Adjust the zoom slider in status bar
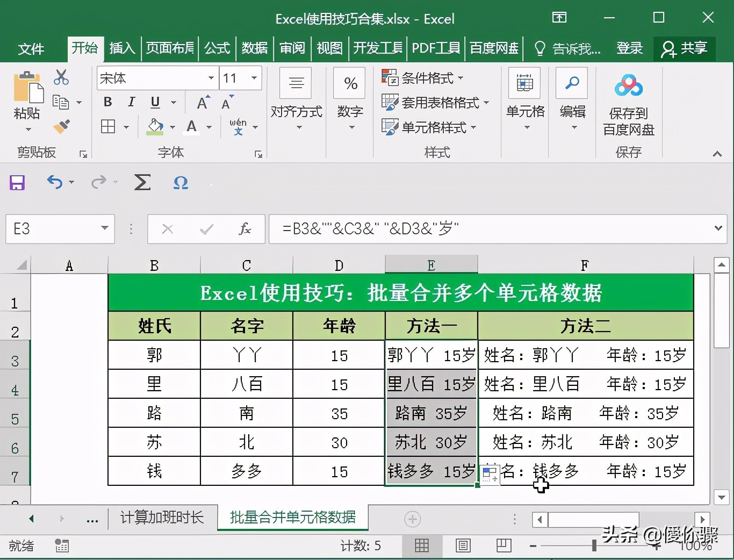Image resolution: width=734 pixels, height=560 pixels. click(x=594, y=545)
